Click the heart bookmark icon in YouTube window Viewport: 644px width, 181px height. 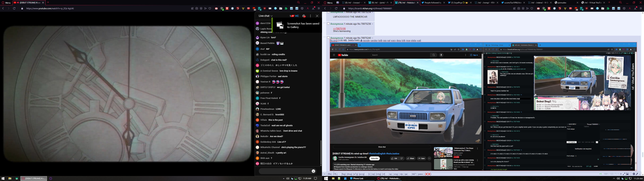tap(210, 8)
